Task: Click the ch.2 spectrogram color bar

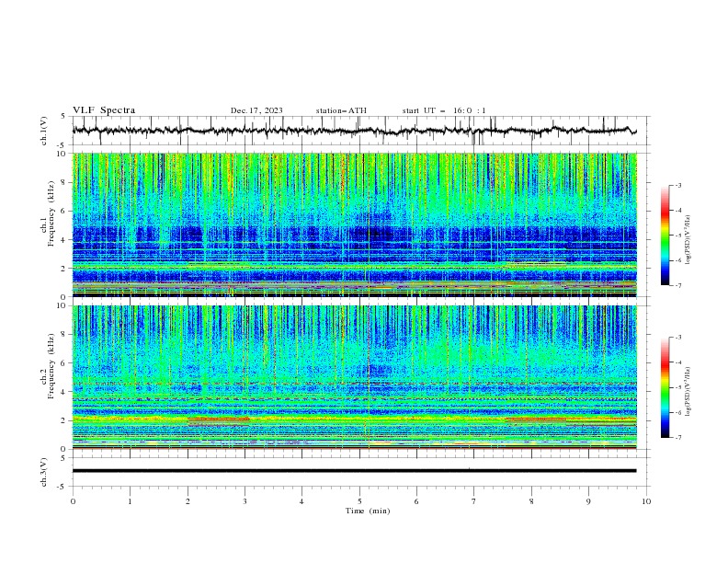Action: pos(665,387)
